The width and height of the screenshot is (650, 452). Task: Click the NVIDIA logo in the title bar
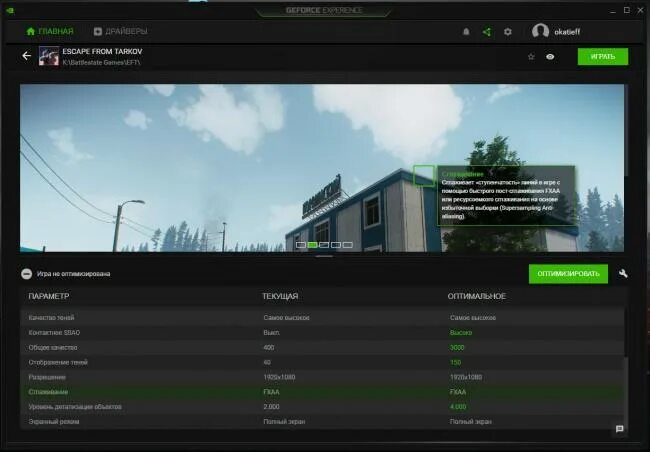point(10,10)
